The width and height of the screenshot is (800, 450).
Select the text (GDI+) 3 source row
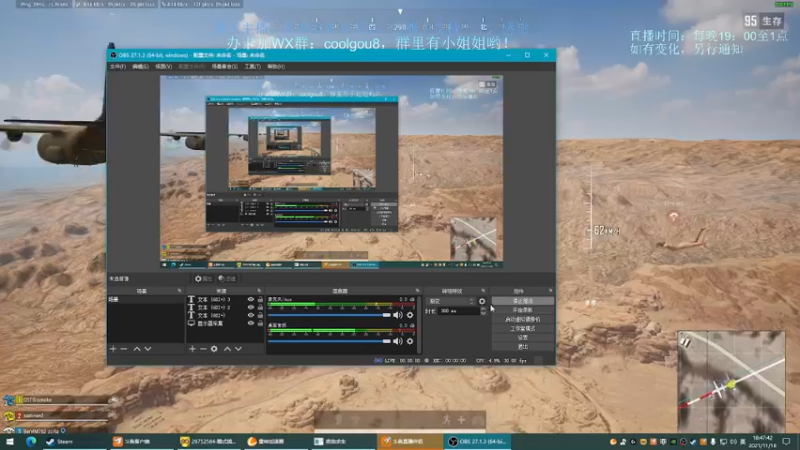(x=225, y=299)
